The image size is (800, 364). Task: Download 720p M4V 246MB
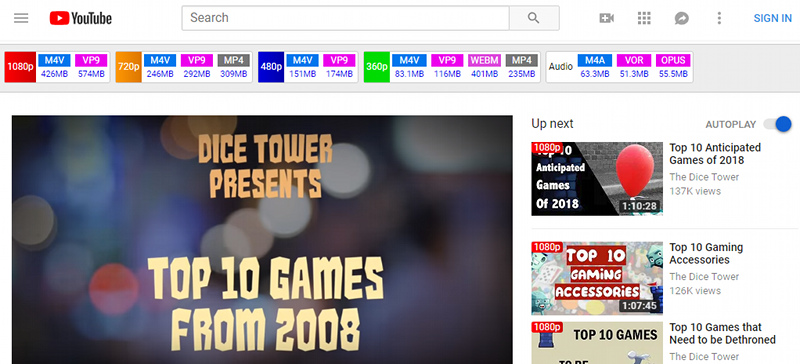click(x=160, y=67)
